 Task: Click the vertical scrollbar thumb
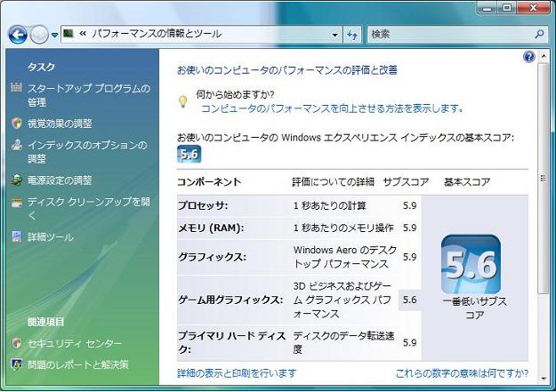click(x=543, y=179)
